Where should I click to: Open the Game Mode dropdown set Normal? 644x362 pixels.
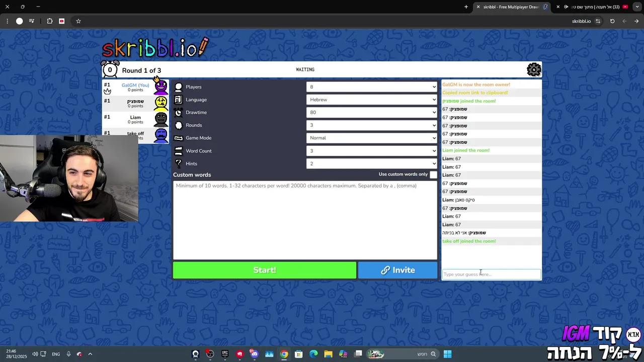pyautogui.click(x=372, y=138)
